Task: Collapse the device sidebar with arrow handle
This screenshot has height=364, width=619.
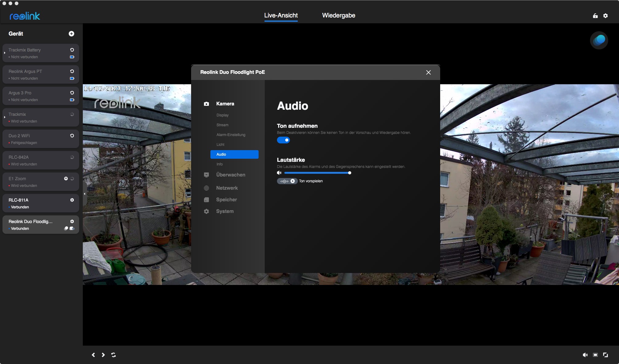Action: (x=85, y=194)
